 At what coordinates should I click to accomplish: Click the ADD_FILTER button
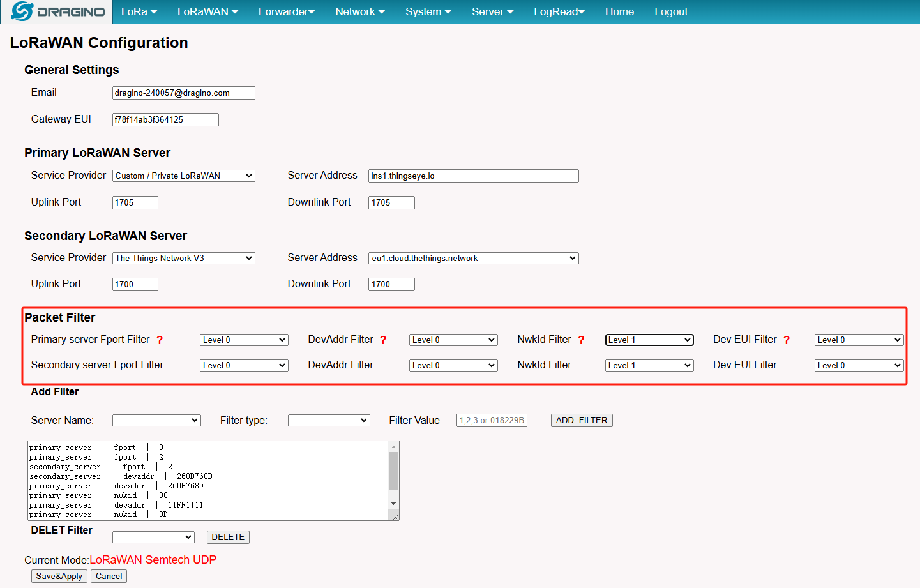click(x=582, y=420)
